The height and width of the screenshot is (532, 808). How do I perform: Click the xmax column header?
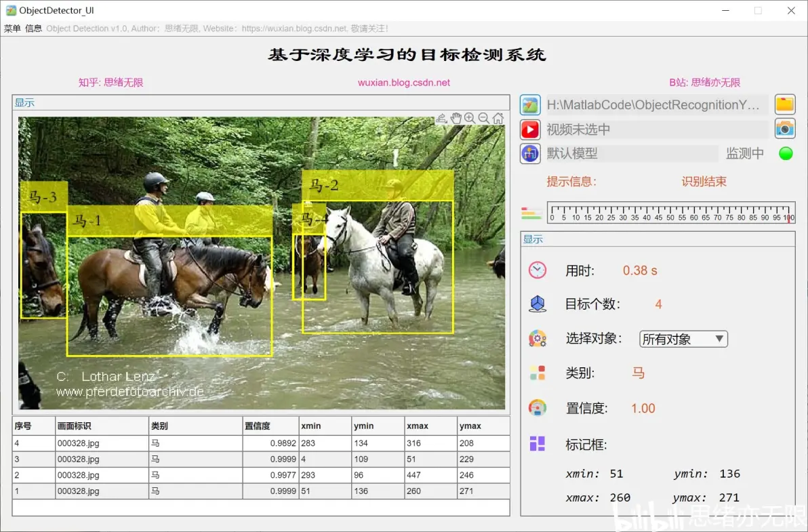click(431, 426)
